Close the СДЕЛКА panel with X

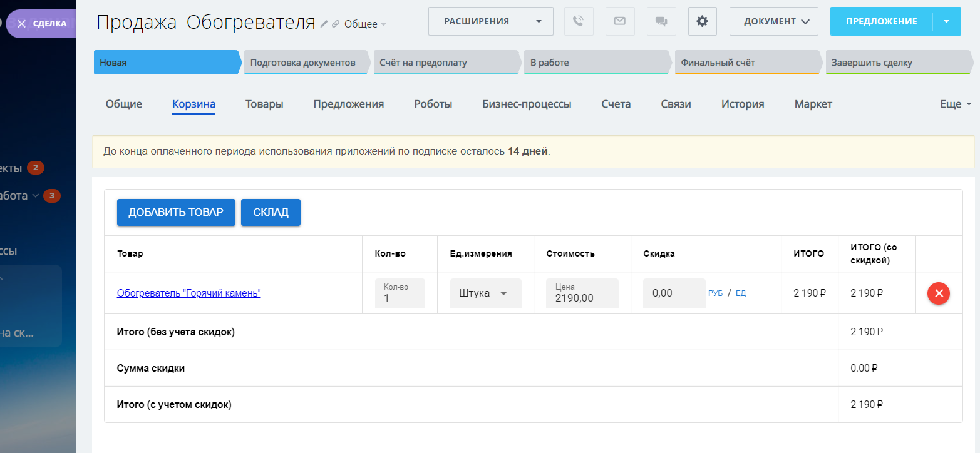pos(22,24)
